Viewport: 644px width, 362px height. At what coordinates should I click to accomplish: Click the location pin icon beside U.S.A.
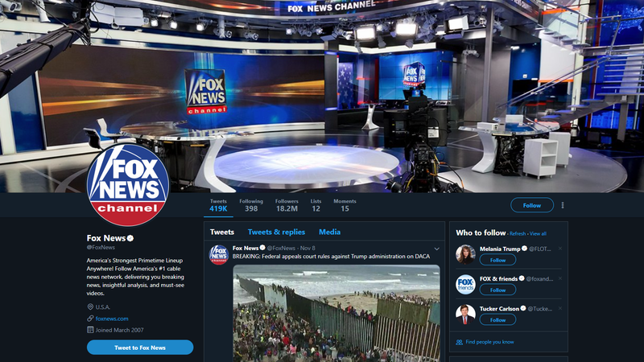(x=90, y=306)
